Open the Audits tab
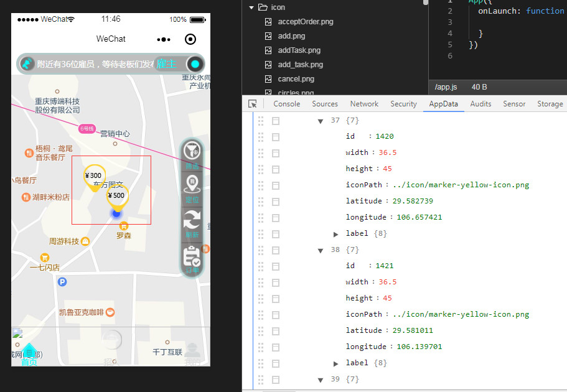The height and width of the screenshot is (392, 567). 480,104
